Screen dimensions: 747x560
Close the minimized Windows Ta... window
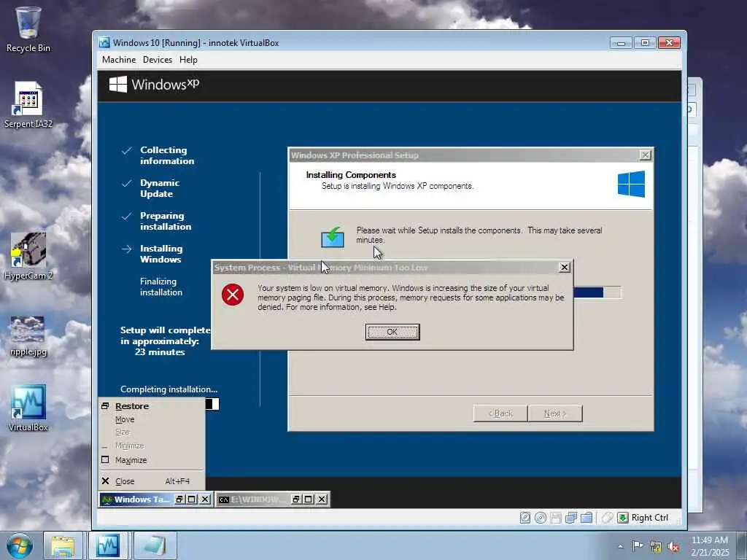tap(205, 499)
